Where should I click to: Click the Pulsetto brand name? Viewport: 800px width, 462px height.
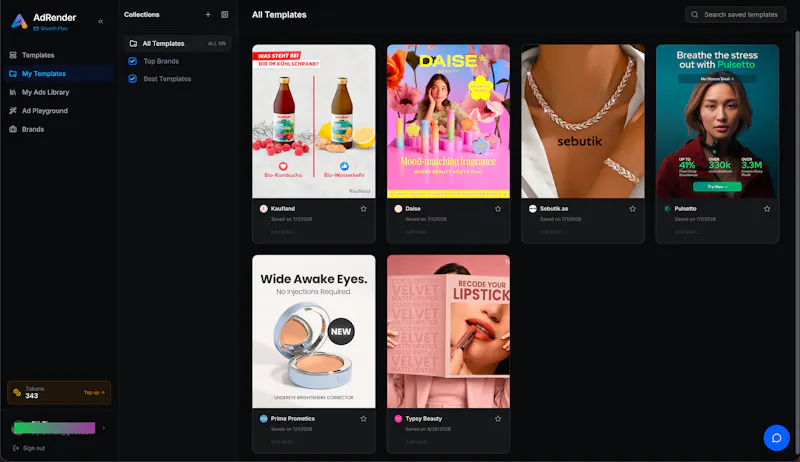pos(685,209)
